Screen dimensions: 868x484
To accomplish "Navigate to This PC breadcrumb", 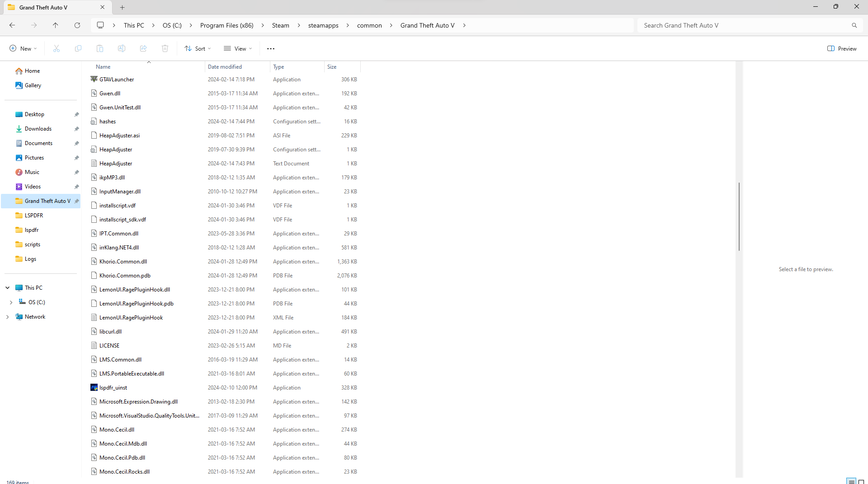I will [134, 25].
